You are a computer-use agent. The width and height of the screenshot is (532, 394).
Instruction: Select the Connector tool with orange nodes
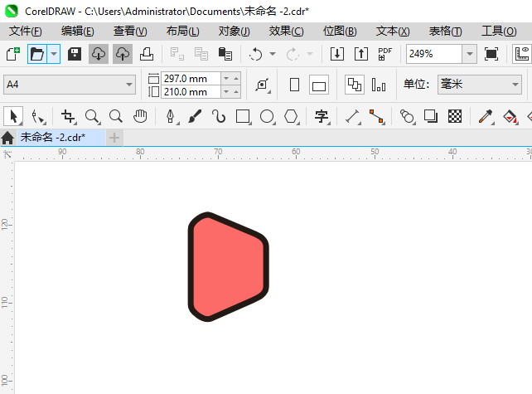coord(376,116)
